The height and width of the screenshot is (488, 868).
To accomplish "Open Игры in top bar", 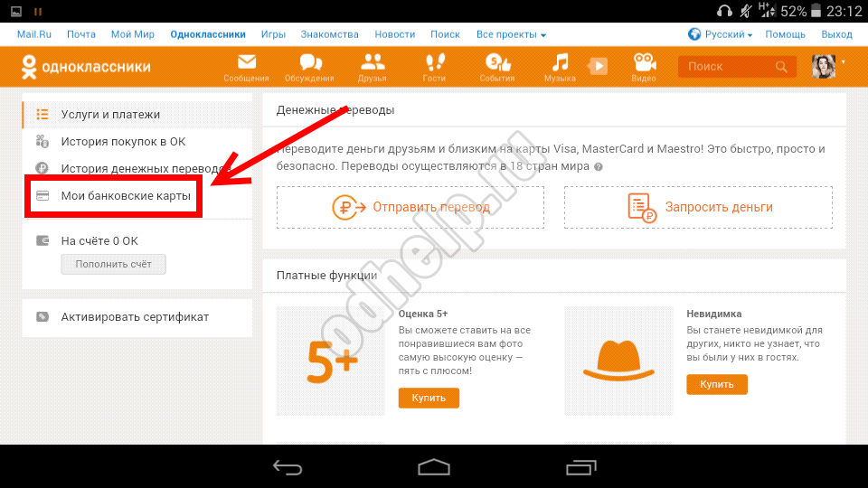I will [273, 34].
